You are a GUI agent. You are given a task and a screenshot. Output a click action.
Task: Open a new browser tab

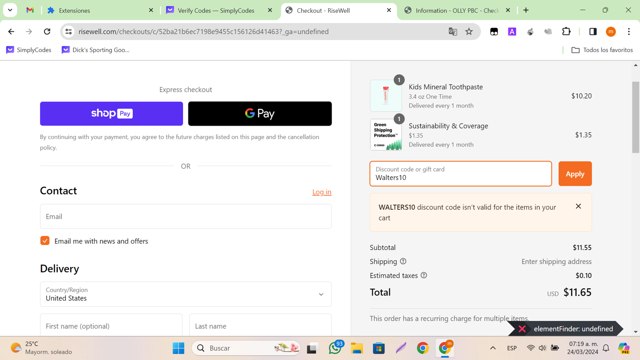(526, 10)
